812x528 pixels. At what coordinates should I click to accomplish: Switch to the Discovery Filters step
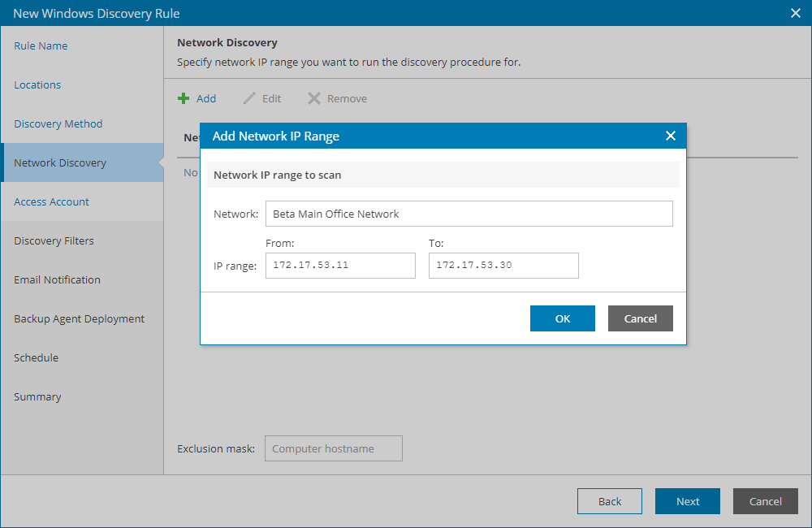click(x=54, y=241)
